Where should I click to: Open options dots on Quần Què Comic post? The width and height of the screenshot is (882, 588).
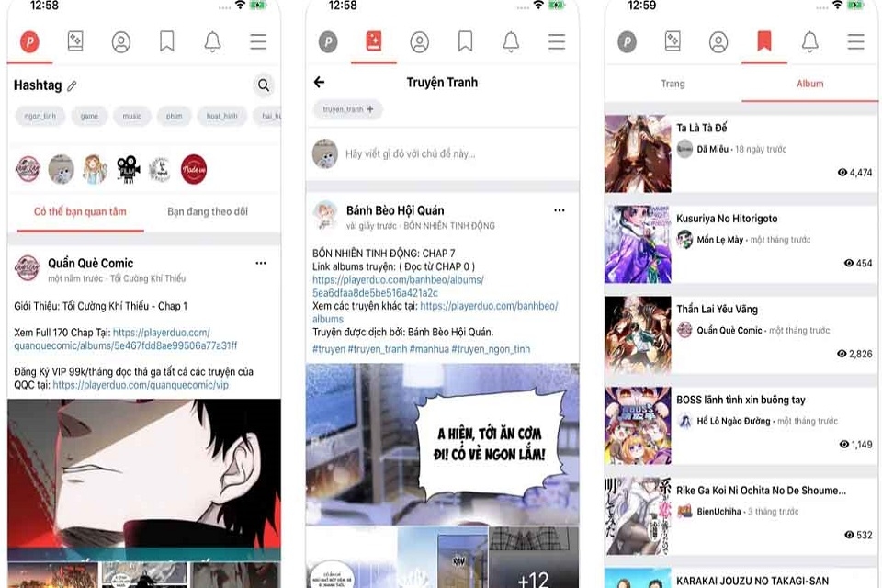point(261,263)
